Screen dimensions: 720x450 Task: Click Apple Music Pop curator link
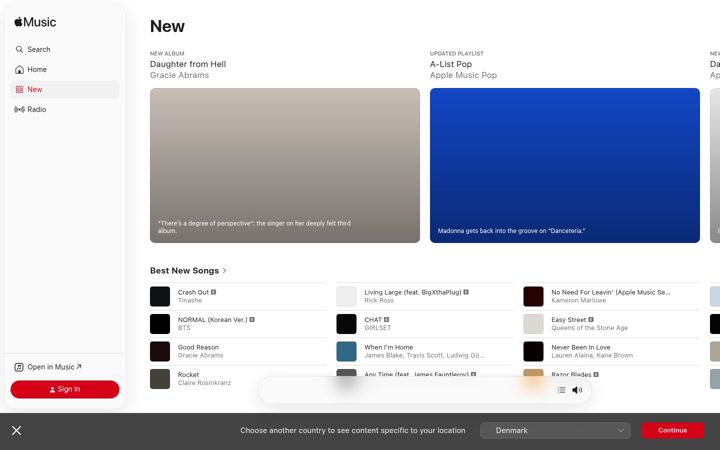(463, 75)
